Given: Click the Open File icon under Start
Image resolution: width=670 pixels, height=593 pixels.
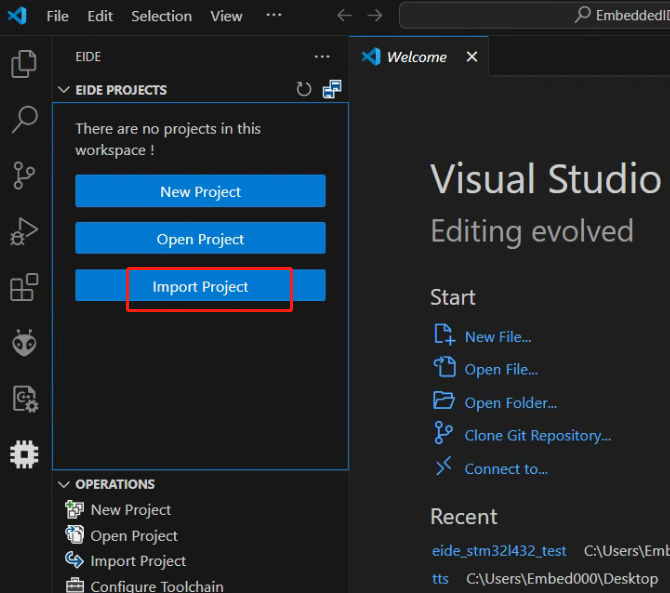Looking at the screenshot, I should [444, 367].
